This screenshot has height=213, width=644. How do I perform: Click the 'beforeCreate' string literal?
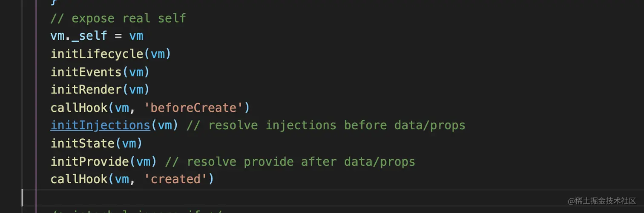coord(190,108)
